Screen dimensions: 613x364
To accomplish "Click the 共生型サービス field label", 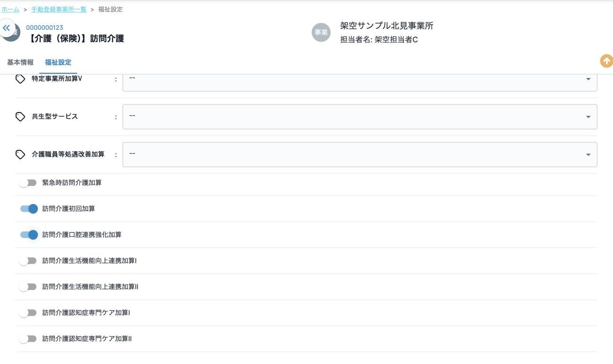I will point(55,117).
